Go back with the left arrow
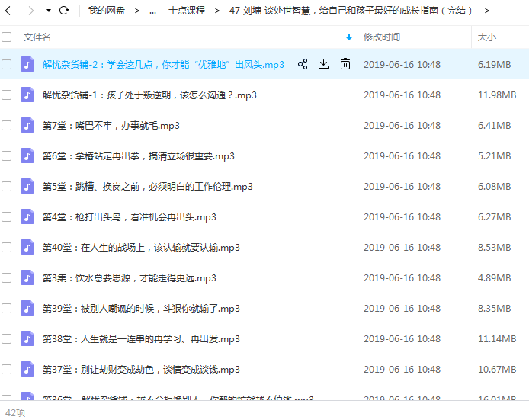 point(9,11)
